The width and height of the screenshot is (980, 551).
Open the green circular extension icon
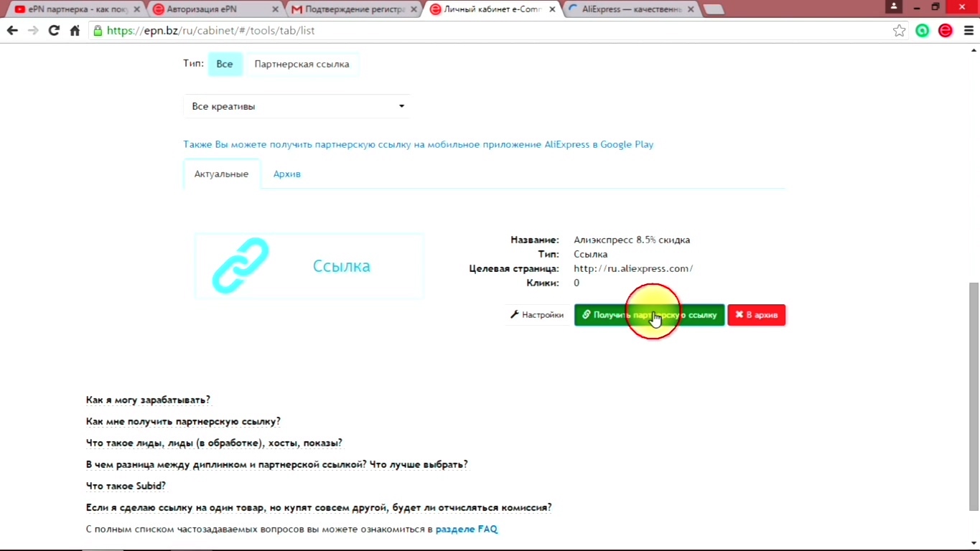click(x=923, y=31)
